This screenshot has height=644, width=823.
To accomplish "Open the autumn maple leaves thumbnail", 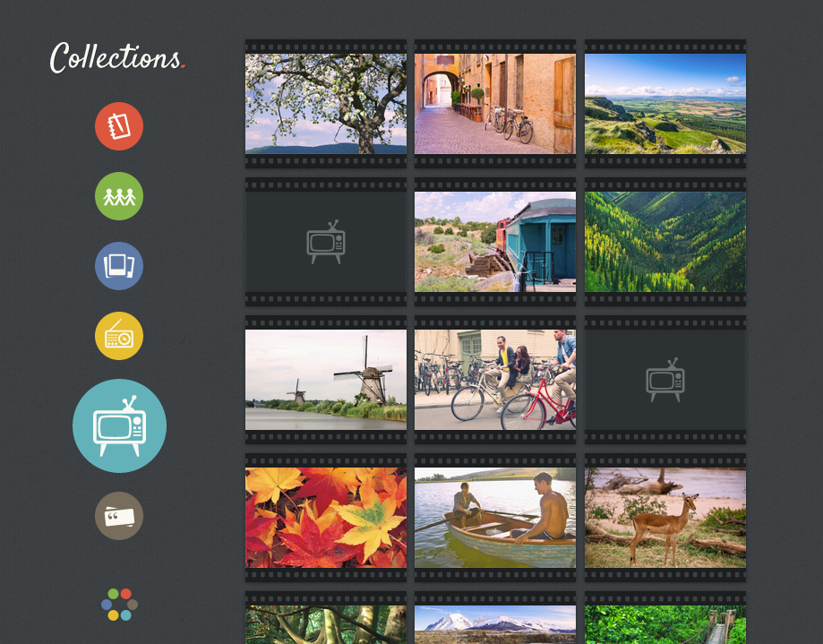I will pos(326,518).
